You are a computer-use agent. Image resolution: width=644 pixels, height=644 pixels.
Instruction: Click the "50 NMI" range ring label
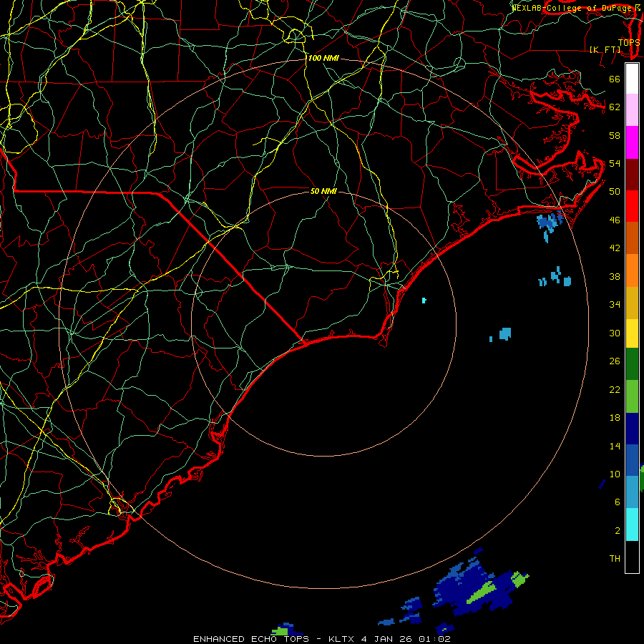[323, 191]
